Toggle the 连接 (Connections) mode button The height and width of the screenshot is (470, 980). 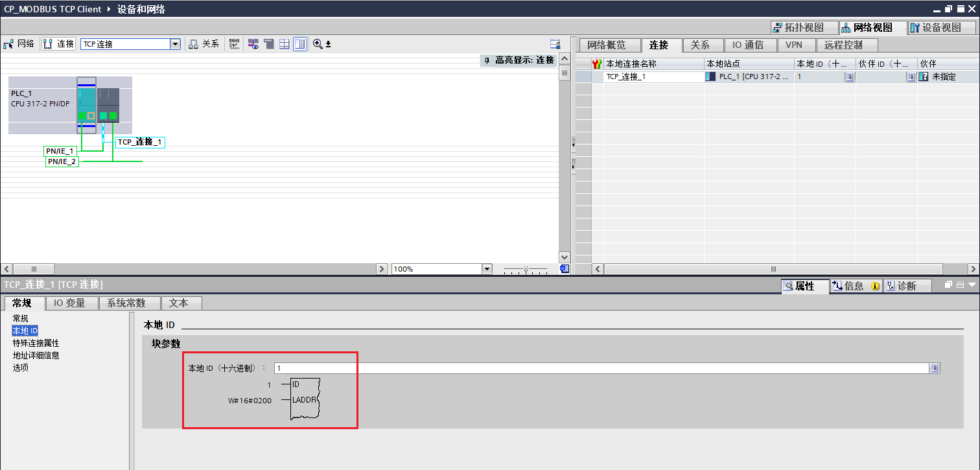point(58,44)
